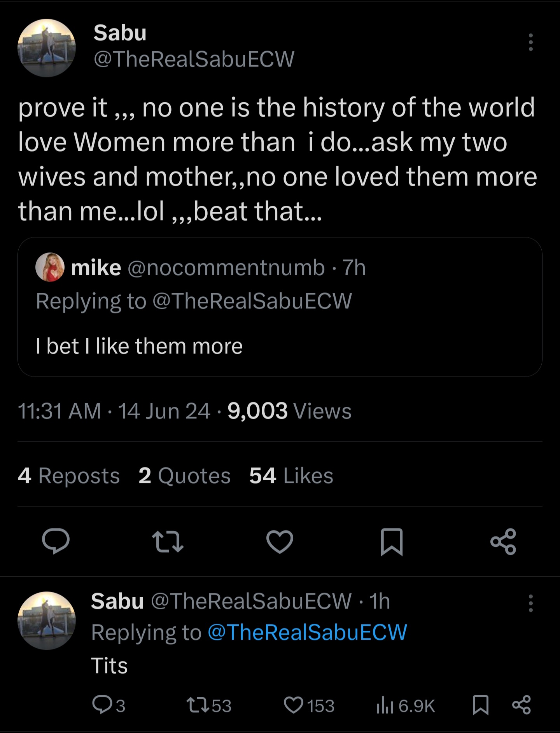
Task: Open more options for main tweet
Action: 530,42
